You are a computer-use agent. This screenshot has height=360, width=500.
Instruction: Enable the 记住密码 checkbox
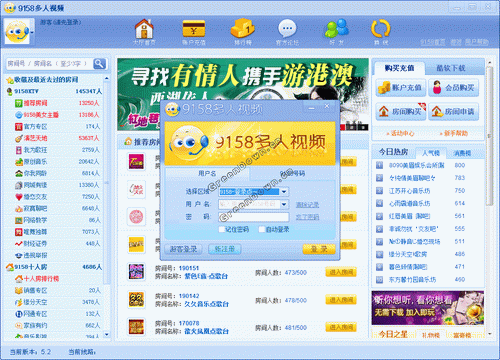tap(222, 229)
